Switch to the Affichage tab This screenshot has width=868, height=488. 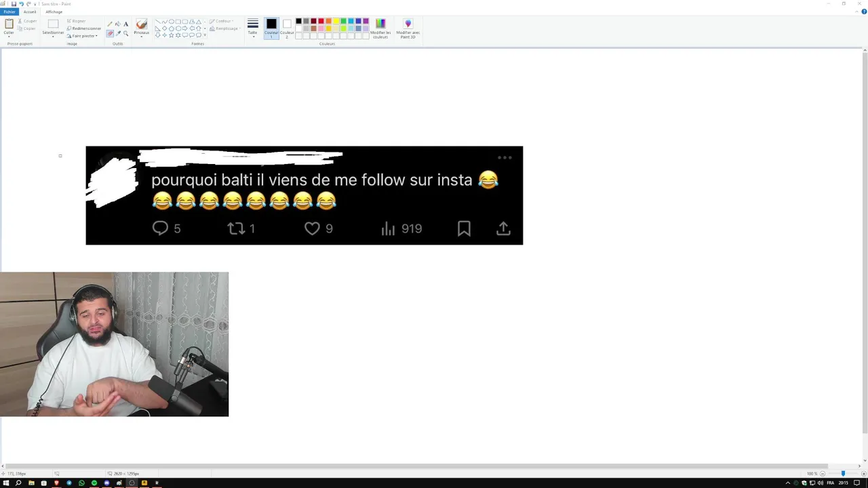coord(54,12)
